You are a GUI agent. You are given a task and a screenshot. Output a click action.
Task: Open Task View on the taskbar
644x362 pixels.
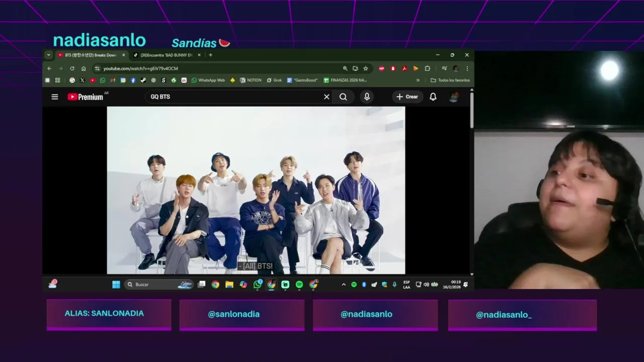[202, 285]
